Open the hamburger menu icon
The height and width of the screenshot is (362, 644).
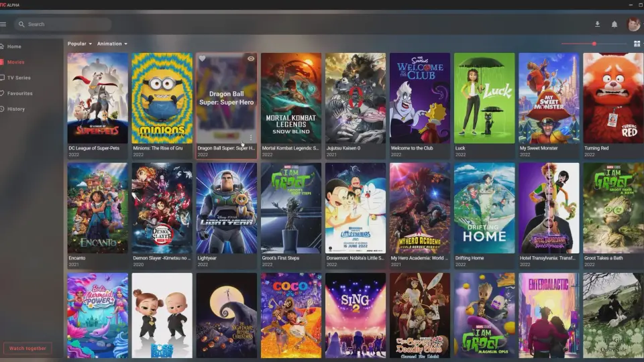pyautogui.click(x=3, y=24)
